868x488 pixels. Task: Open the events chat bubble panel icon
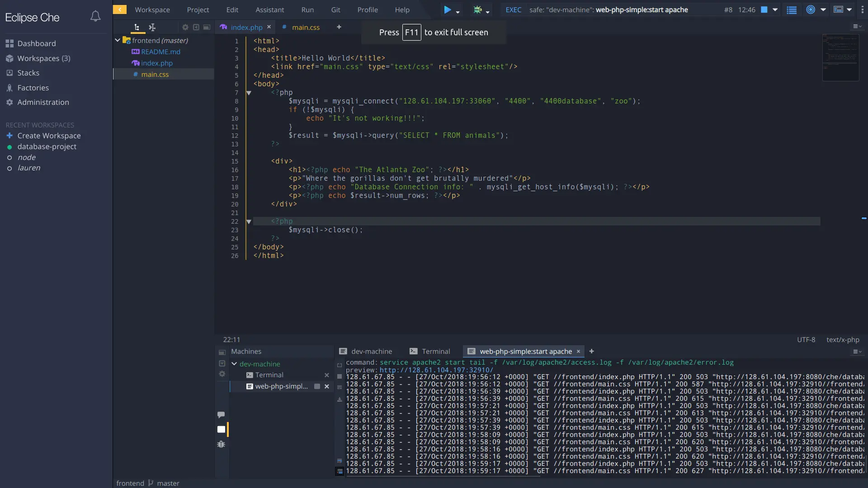pos(221,414)
